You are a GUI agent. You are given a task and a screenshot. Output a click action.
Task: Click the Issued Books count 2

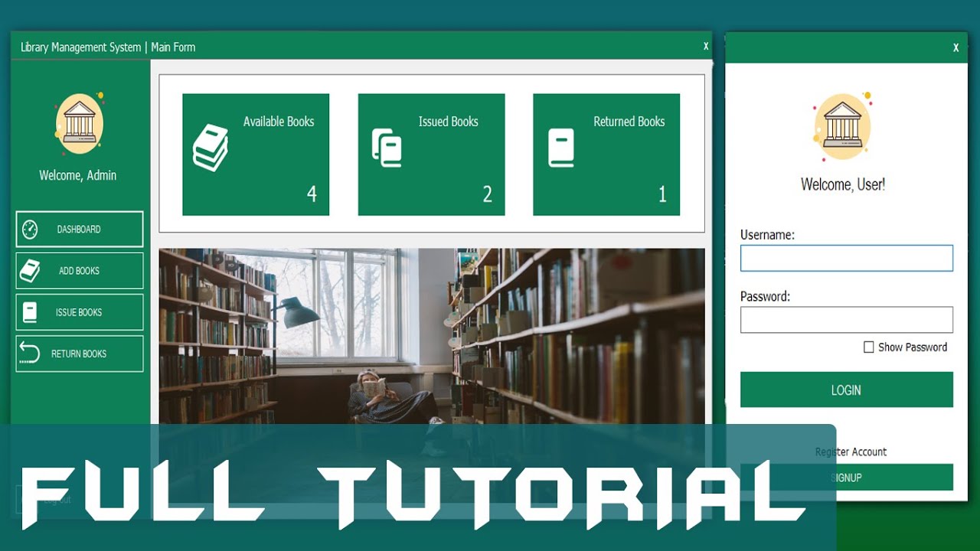pos(487,194)
